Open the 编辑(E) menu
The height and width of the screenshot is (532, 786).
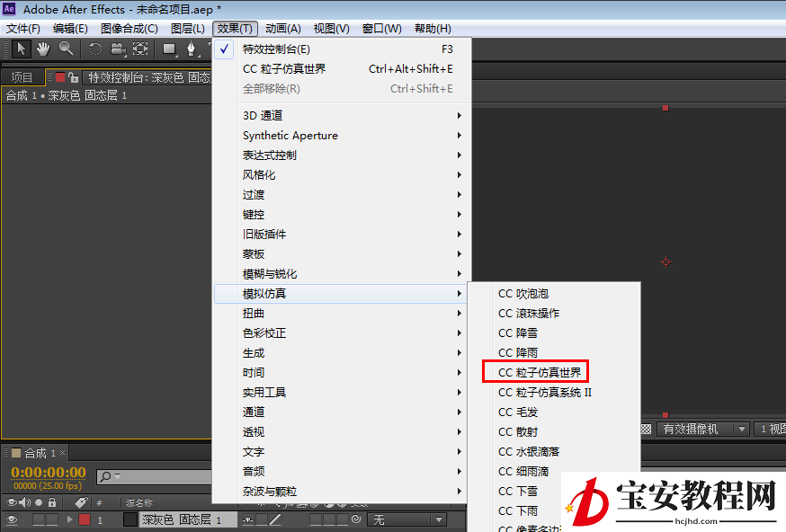tap(70, 29)
